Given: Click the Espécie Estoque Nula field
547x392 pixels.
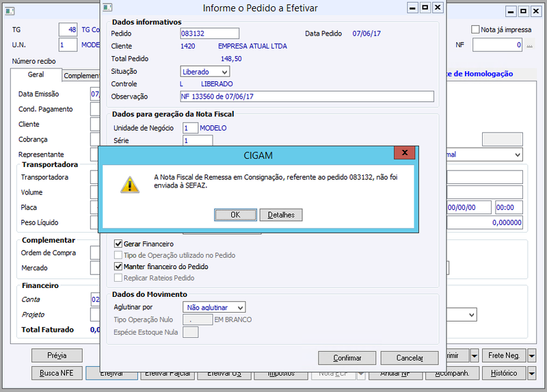Looking at the screenshot, I should pyautogui.click(x=191, y=332).
